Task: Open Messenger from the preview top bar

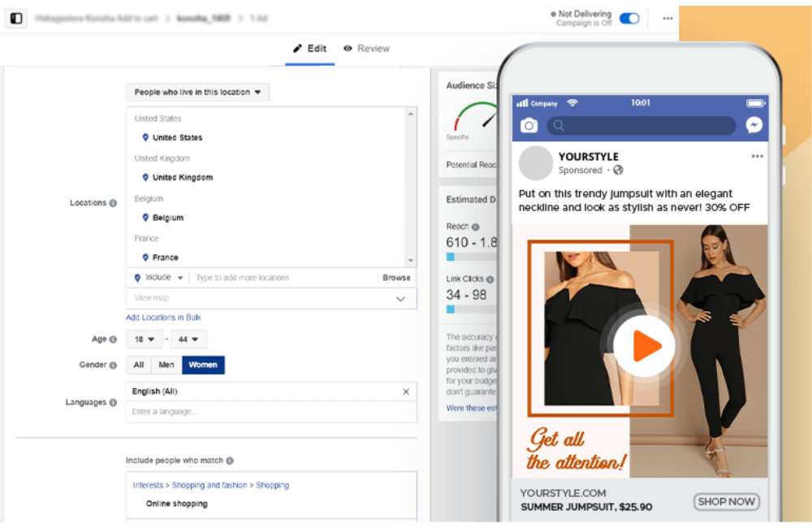Action: point(754,125)
